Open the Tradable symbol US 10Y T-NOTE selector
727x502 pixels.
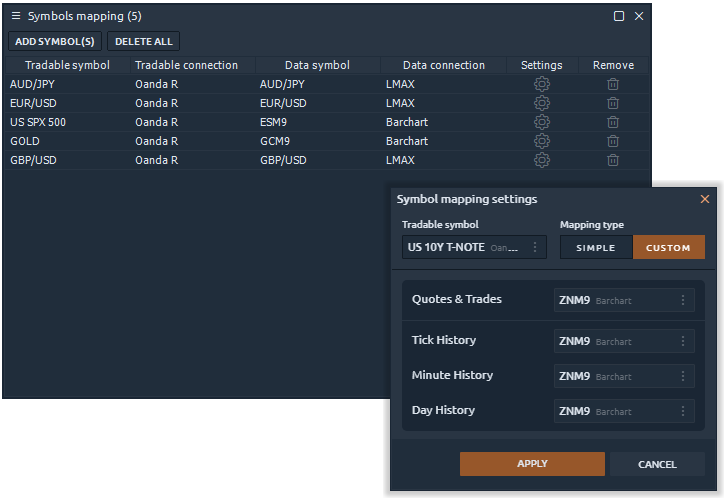coord(474,247)
